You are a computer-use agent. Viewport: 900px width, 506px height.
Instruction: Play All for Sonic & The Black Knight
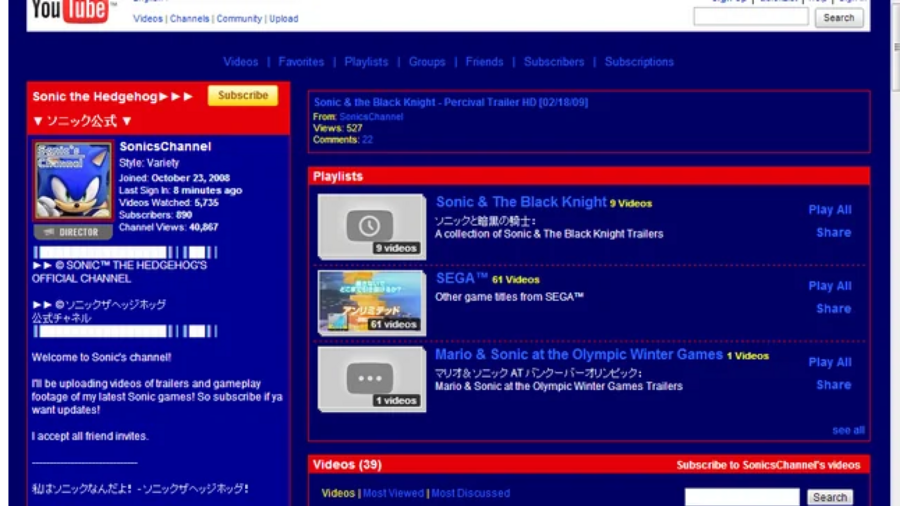coord(829,209)
